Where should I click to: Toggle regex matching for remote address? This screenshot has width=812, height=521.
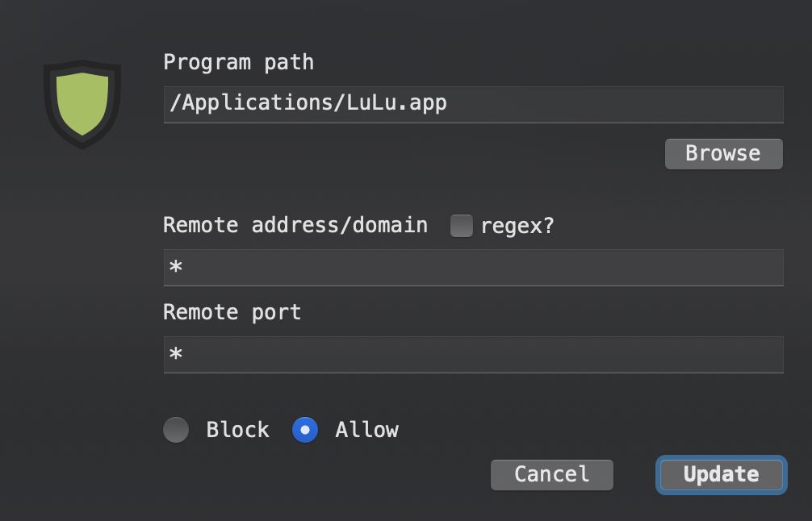461,226
